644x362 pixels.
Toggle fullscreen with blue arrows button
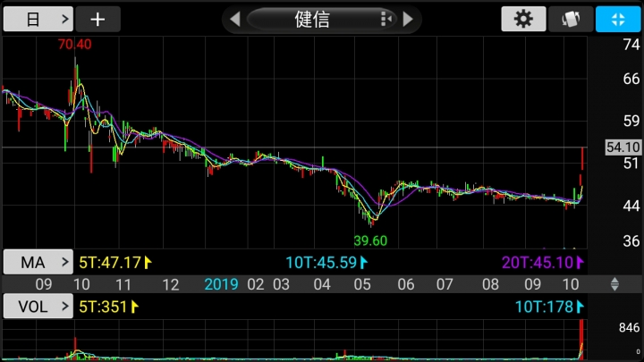coord(618,19)
